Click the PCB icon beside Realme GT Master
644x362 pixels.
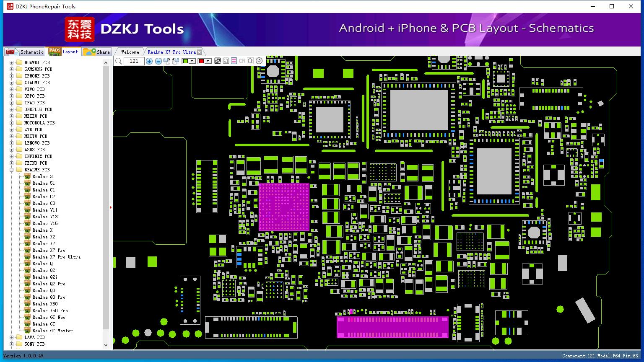(28, 331)
